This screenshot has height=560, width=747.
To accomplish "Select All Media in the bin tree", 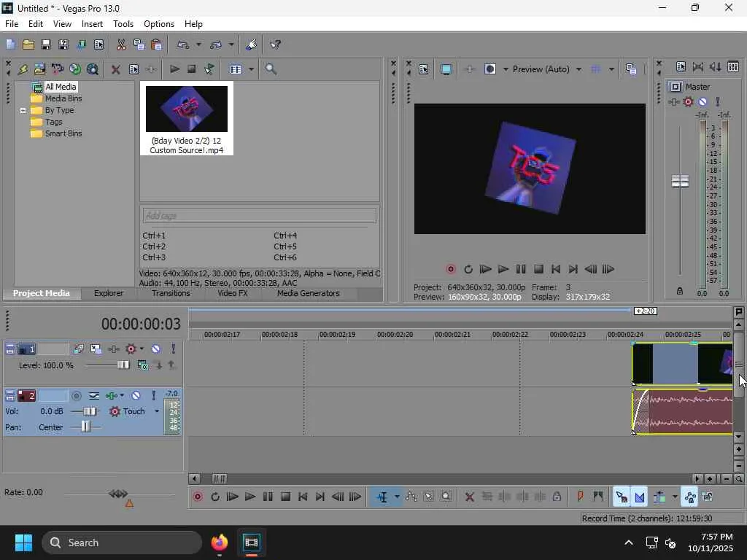I will (x=61, y=87).
